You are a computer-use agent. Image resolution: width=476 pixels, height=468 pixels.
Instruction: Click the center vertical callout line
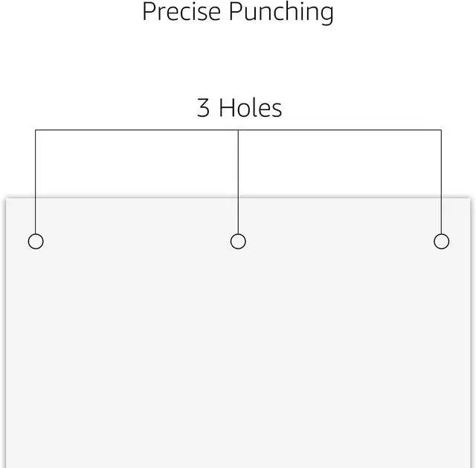point(238,182)
